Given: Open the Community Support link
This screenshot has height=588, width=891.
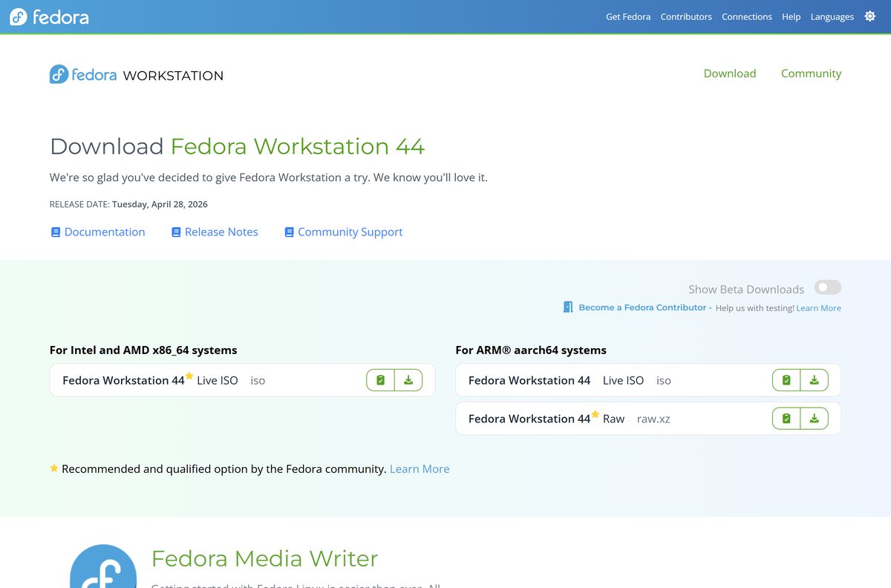Looking at the screenshot, I should [x=344, y=232].
